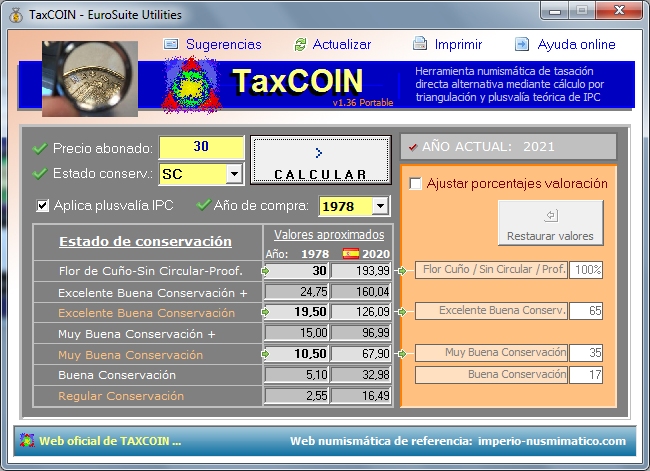The height and width of the screenshot is (471, 650).
Task: Click the Spanish flag icon above 2020
Action: (x=350, y=253)
